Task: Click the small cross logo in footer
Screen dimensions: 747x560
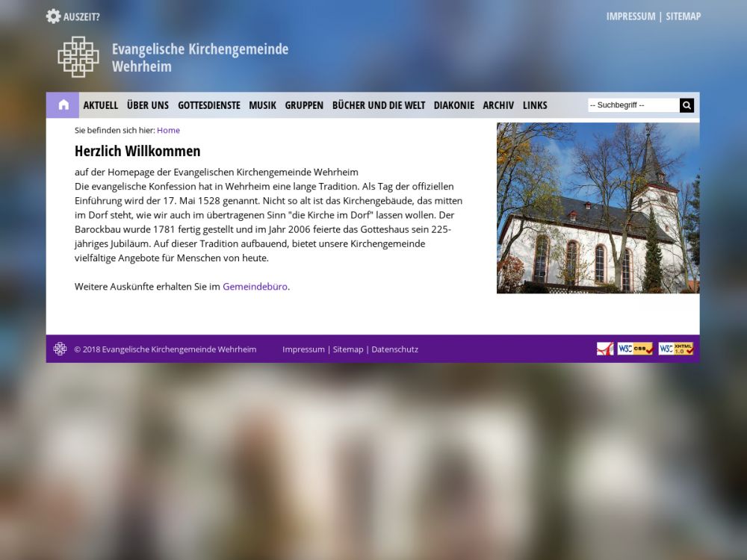Action: point(60,349)
